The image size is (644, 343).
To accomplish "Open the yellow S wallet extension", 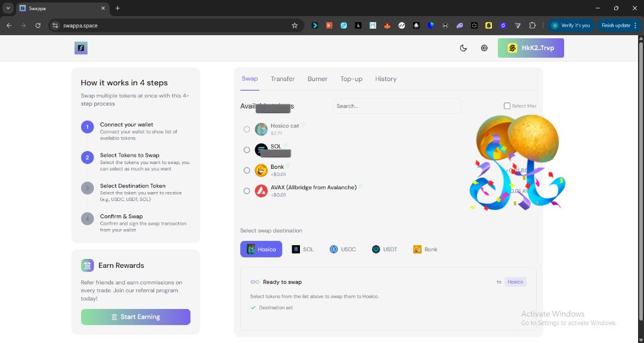I will coord(488,26).
